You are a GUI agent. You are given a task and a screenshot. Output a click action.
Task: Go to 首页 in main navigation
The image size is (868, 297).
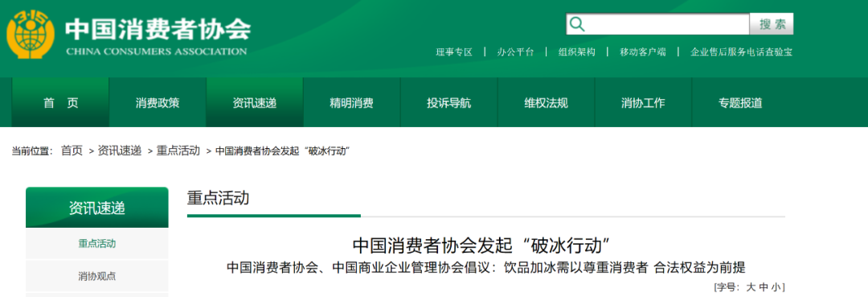61,102
